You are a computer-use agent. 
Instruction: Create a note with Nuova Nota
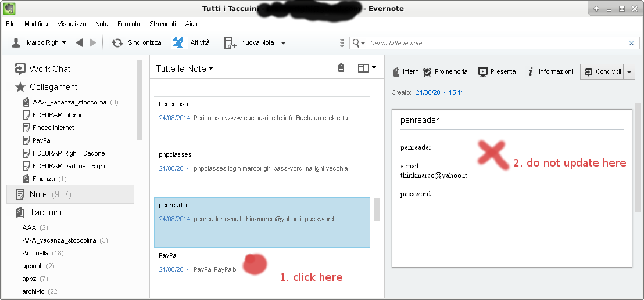tap(250, 42)
